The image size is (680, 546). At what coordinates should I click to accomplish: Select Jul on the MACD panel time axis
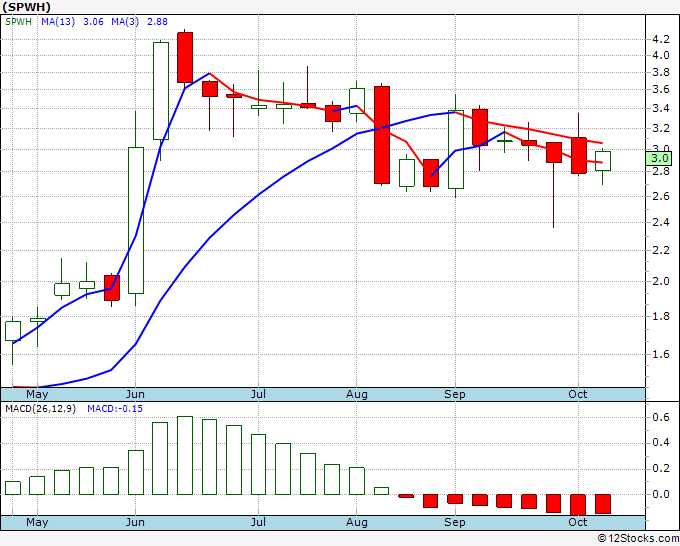point(258,523)
